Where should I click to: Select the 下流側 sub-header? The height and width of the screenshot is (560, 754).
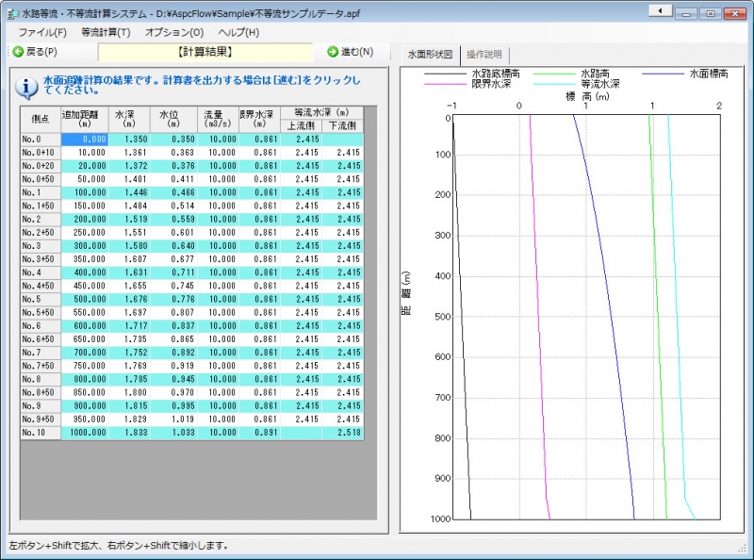coord(342,126)
